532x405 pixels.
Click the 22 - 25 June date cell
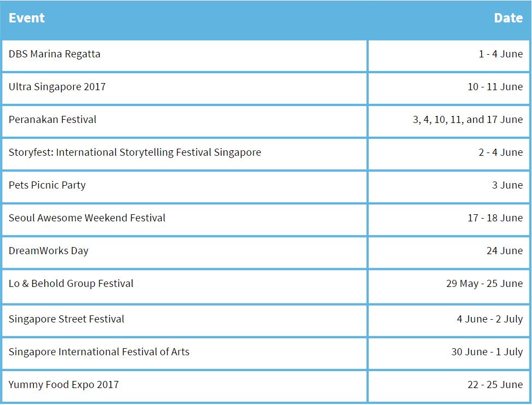(495, 385)
